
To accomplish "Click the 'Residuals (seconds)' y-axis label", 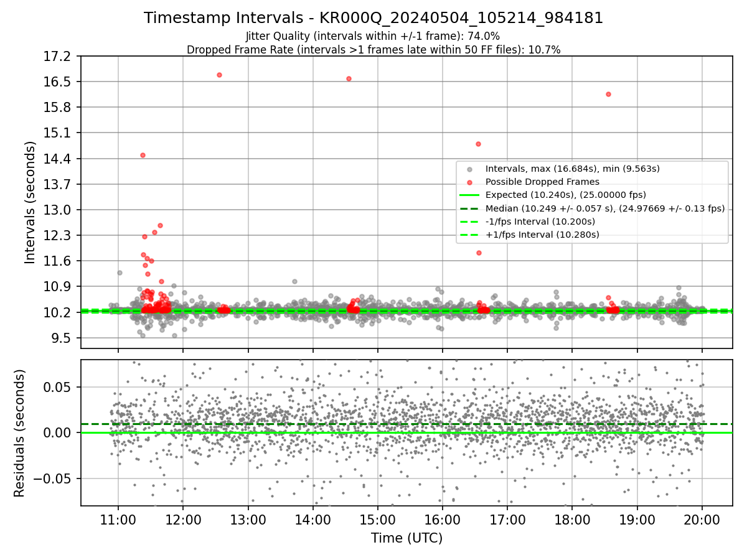I will 20,433.
